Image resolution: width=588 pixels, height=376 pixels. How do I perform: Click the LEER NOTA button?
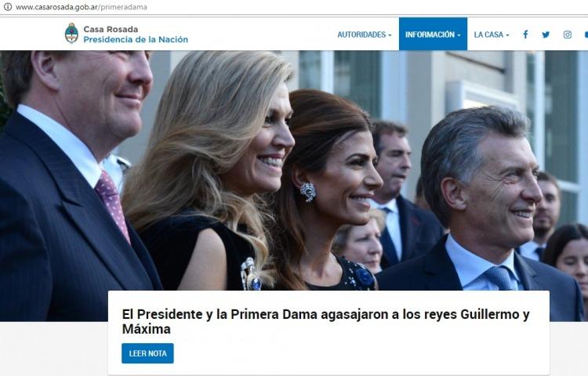[x=147, y=353]
